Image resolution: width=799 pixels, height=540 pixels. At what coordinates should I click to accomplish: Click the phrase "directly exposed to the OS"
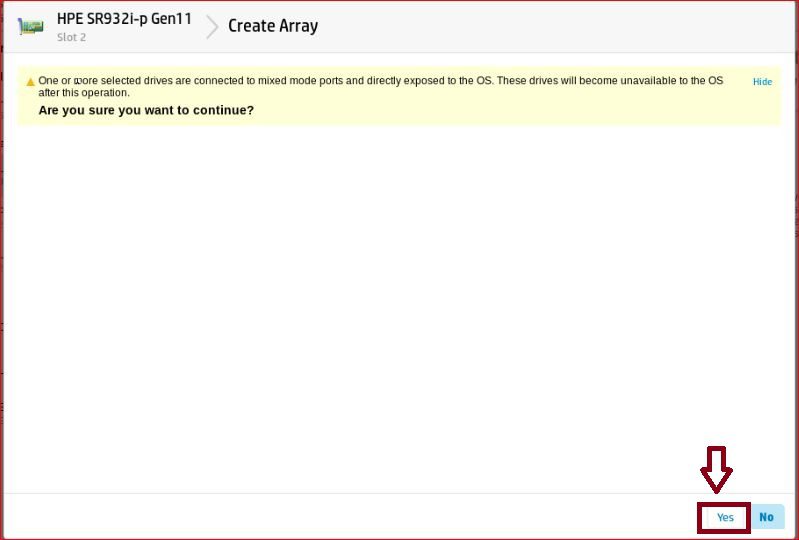click(435, 81)
